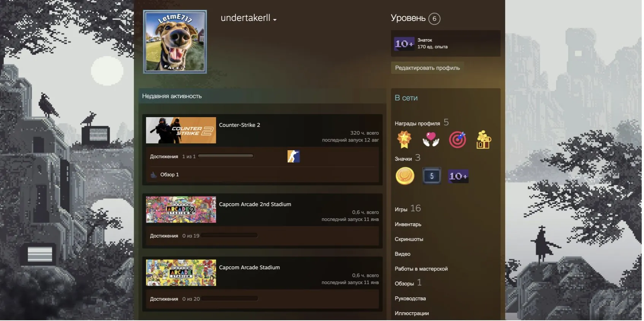Open the Capcom Arcade Stadium title link
This screenshot has width=644, height=321.
[249, 268]
